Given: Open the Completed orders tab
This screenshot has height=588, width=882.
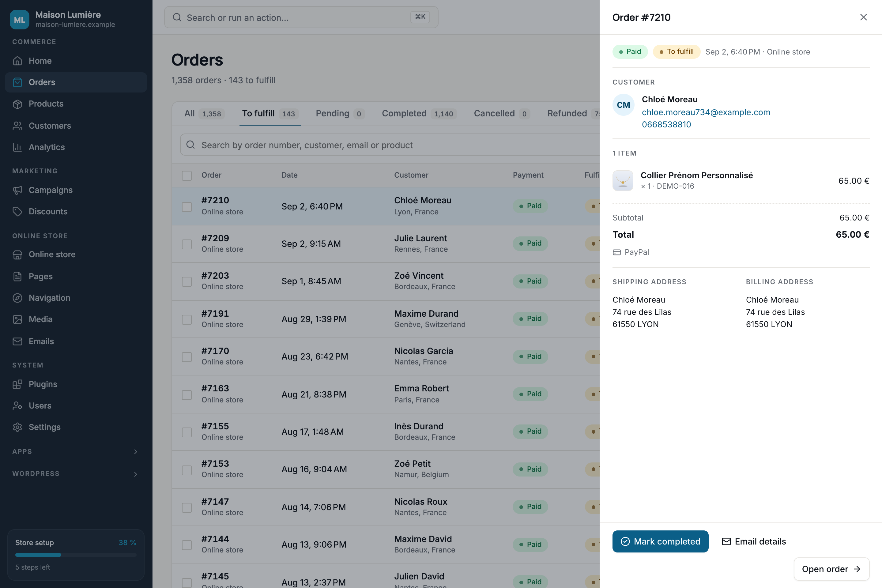Looking at the screenshot, I should click(x=419, y=114).
